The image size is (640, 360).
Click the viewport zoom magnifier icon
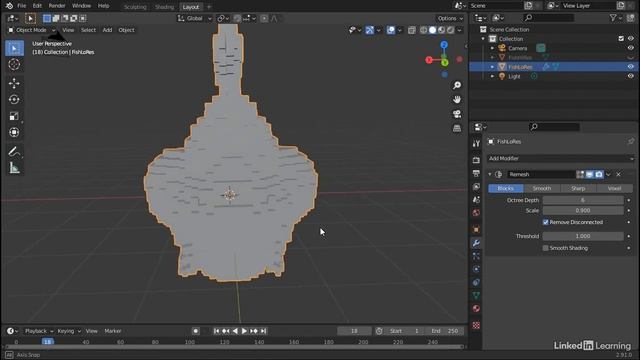(457, 85)
